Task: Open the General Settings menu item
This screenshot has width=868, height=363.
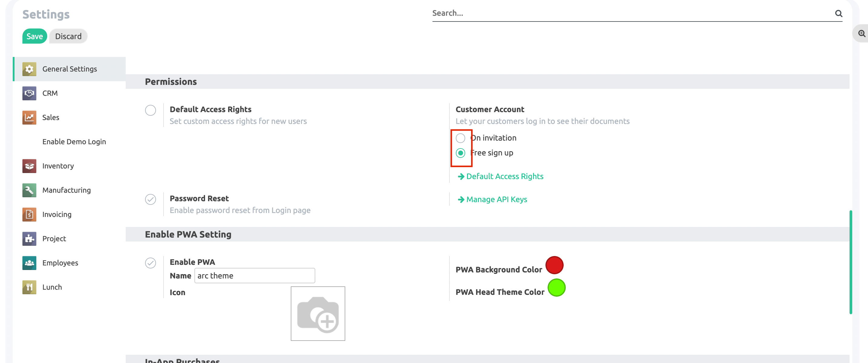Action: tap(69, 69)
